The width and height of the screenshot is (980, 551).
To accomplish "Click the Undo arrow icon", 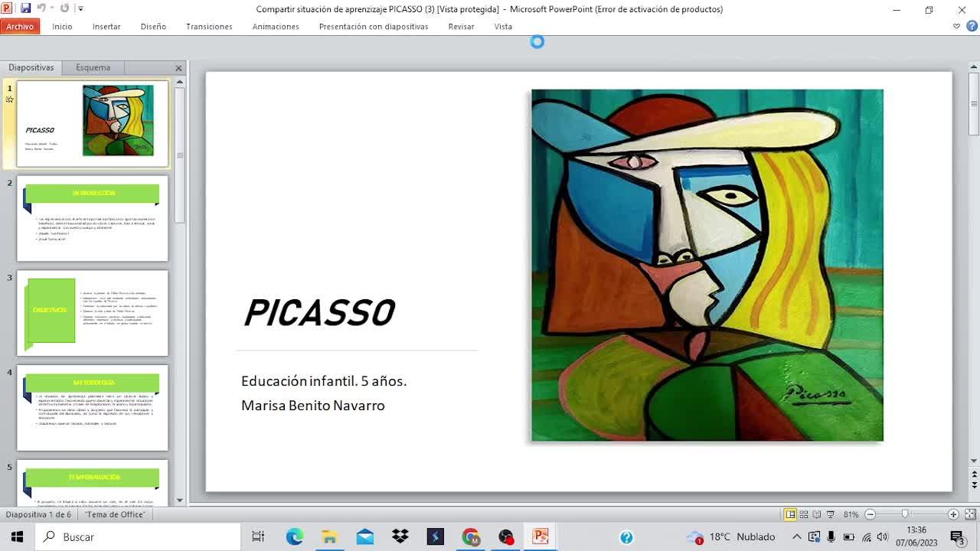I will [x=41, y=8].
